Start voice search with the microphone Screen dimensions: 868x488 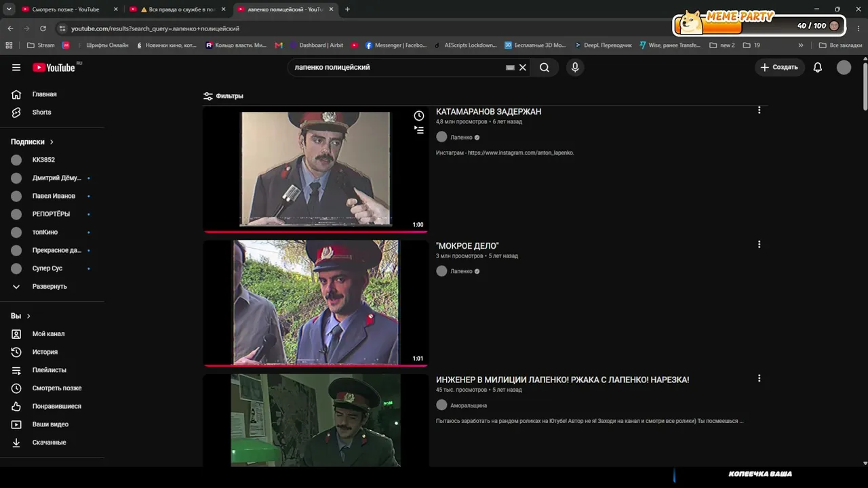click(575, 67)
